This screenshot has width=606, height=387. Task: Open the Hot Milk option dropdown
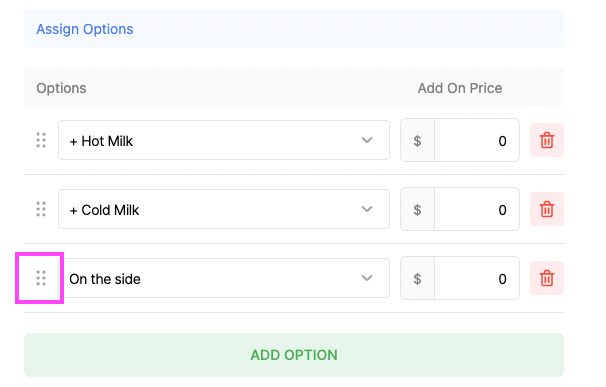click(224, 140)
